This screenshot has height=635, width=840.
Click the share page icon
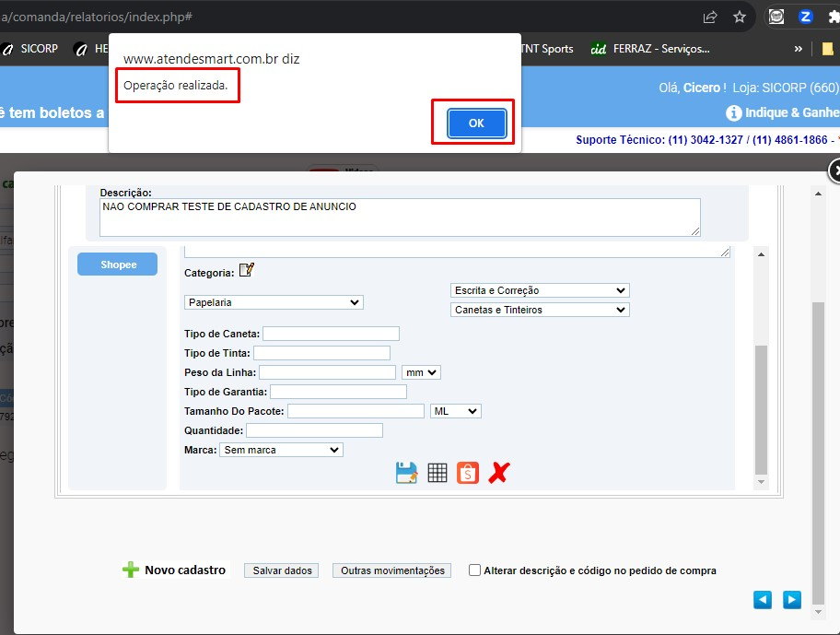[710, 18]
